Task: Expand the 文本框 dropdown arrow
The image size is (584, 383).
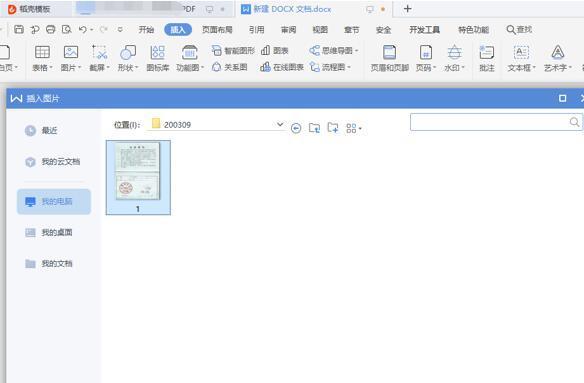Action: [534, 67]
